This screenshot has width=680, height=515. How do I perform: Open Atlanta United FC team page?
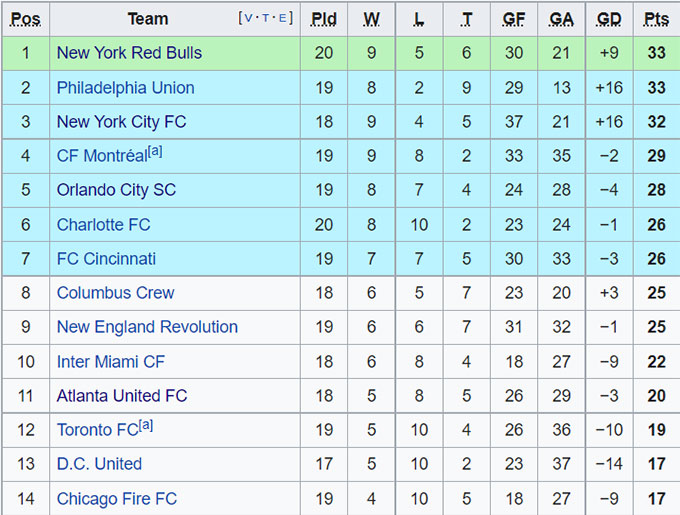tap(121, 396)
